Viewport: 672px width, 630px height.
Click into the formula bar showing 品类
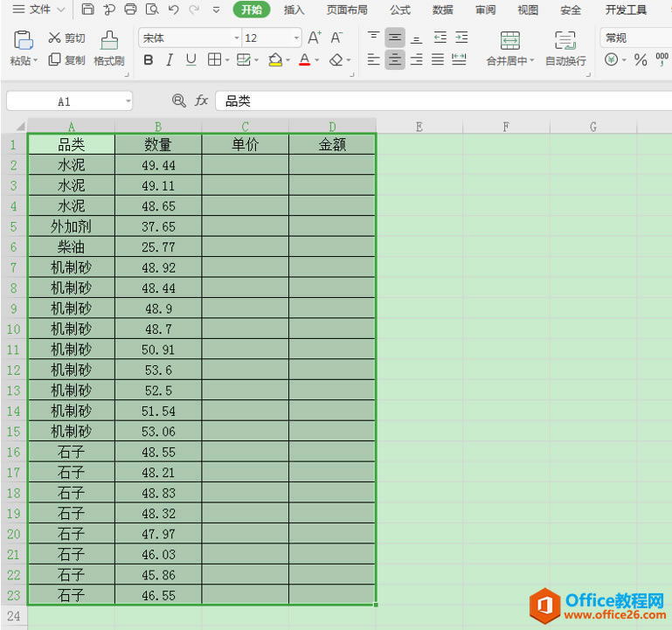pyautogui.click(x=444, y=101)
